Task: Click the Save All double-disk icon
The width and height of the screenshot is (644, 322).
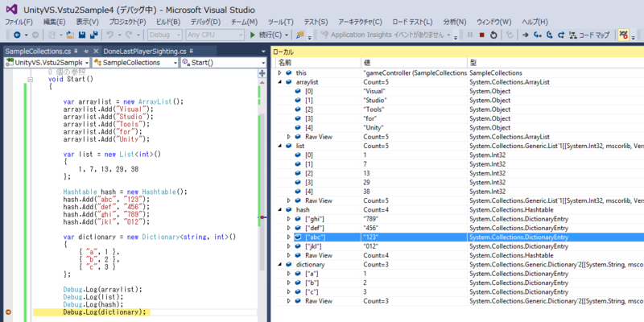Action: pyautogui.click(x=93, y=35)
